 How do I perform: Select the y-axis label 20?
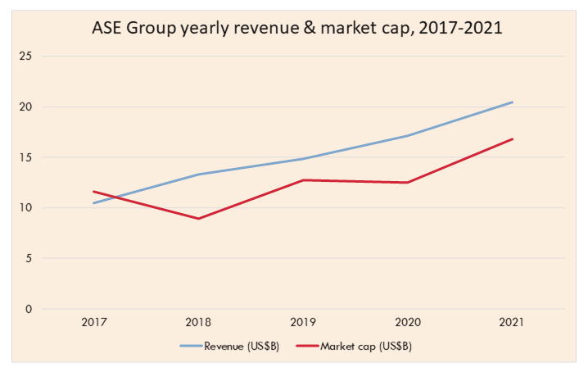click(x=26, y=107)
